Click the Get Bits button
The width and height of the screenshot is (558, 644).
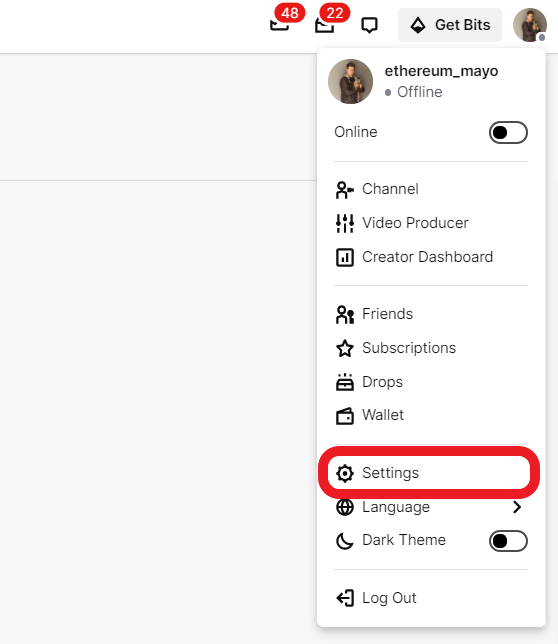pyautogui.click(x=450, y=25)
